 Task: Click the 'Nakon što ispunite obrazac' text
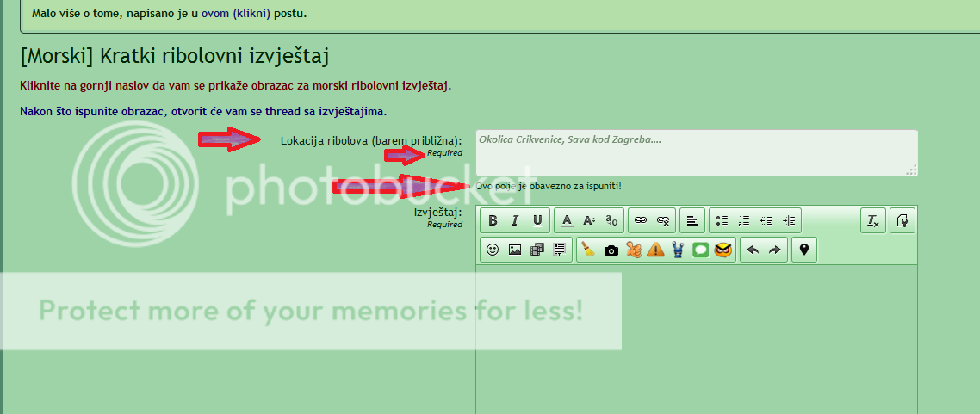click(x=204, y=112)
